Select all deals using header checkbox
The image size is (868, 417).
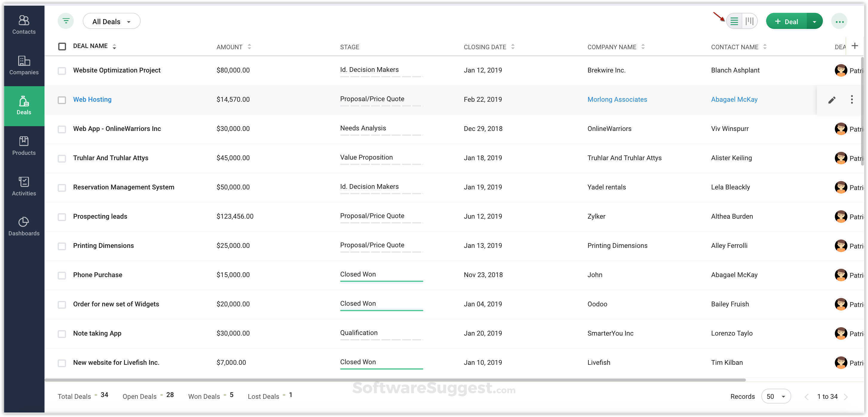click(x=62, y=46)
